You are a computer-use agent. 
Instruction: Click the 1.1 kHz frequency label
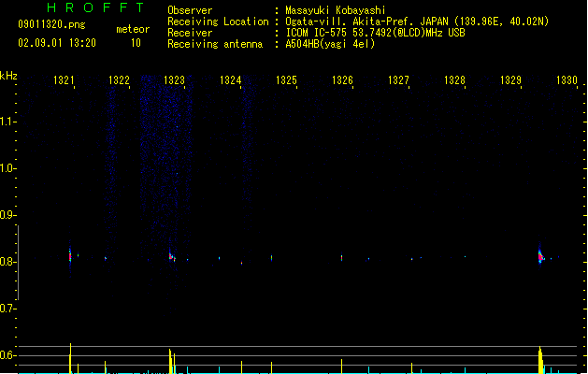pyautogui.click(x=7, y=122)
